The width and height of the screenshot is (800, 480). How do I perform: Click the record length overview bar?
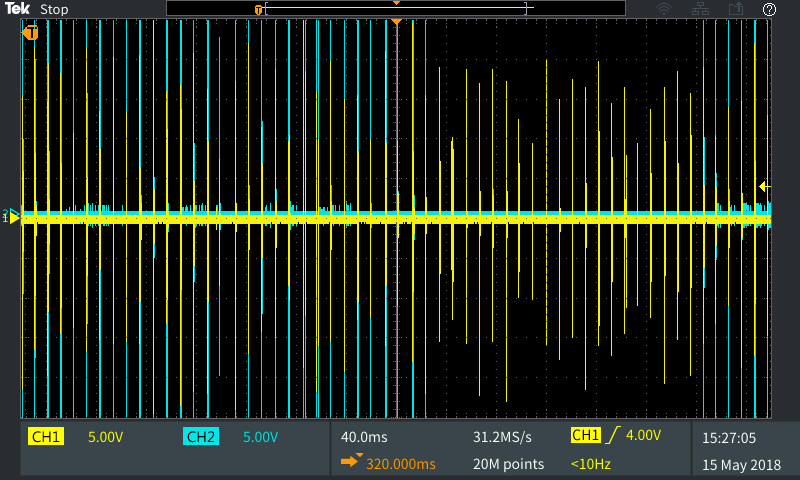(x=396, y=8)
